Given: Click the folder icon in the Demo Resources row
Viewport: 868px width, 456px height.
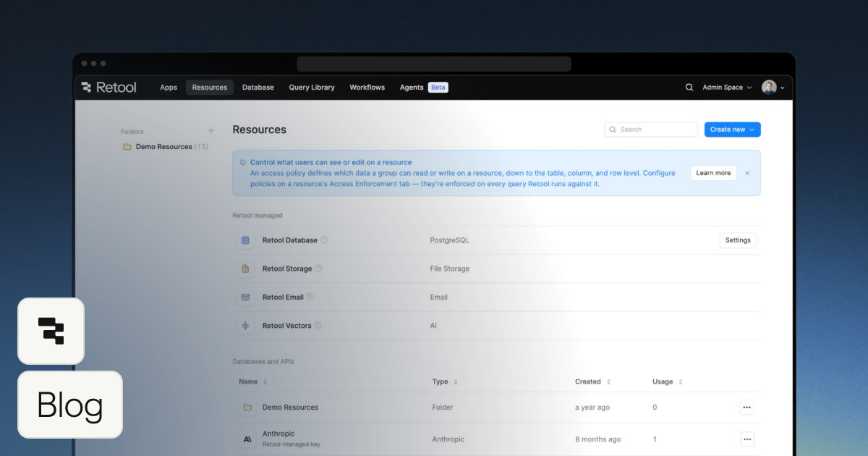Looking at the screenshot, I should (247, 408).
